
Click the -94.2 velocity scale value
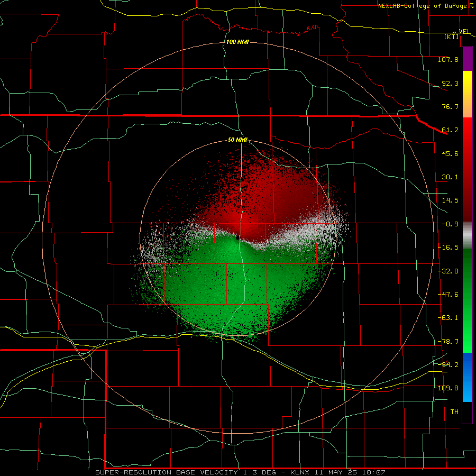pyautogui.click(x=448, y=364)
